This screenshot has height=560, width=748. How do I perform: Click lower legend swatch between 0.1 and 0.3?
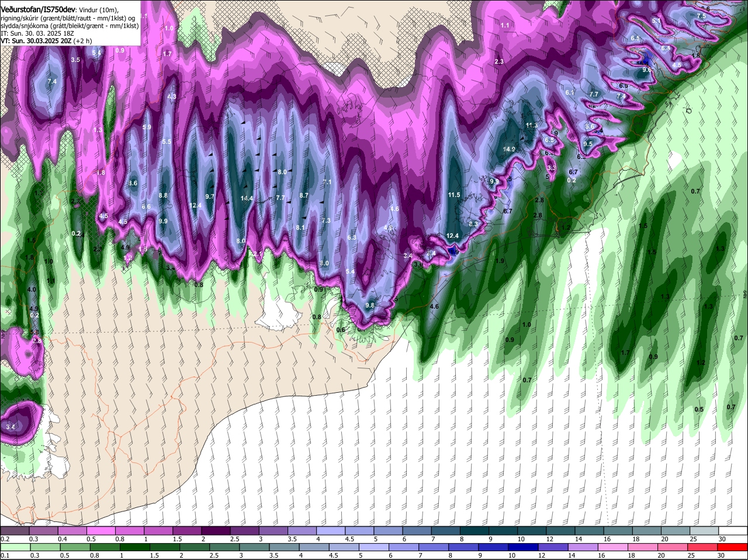(x=15, y=547)
